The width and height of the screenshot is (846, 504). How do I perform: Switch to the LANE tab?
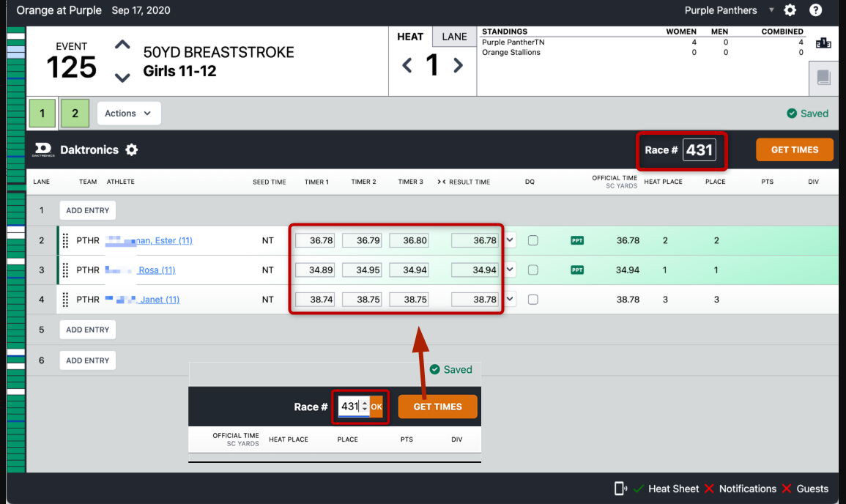point(454,37)
